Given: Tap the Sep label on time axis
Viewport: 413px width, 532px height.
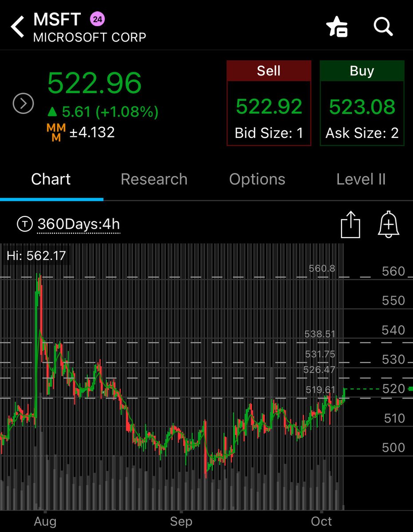Looking at the screenshot, I should point(181,521).
